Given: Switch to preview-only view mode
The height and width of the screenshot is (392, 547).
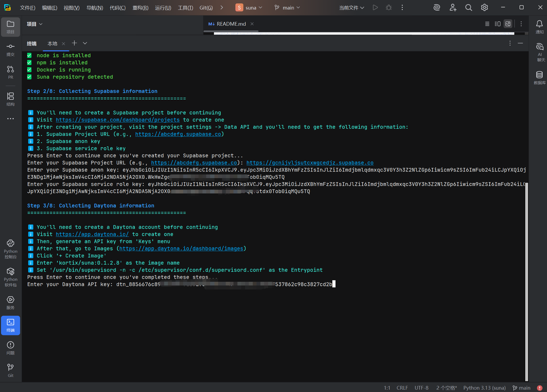Looking at the screenshot, I should (x=508, y=24).
